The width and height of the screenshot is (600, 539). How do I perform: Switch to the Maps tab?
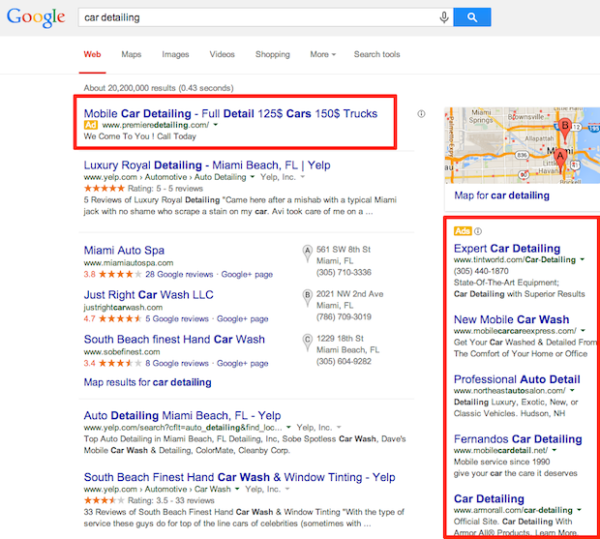(x=131, y=54)
